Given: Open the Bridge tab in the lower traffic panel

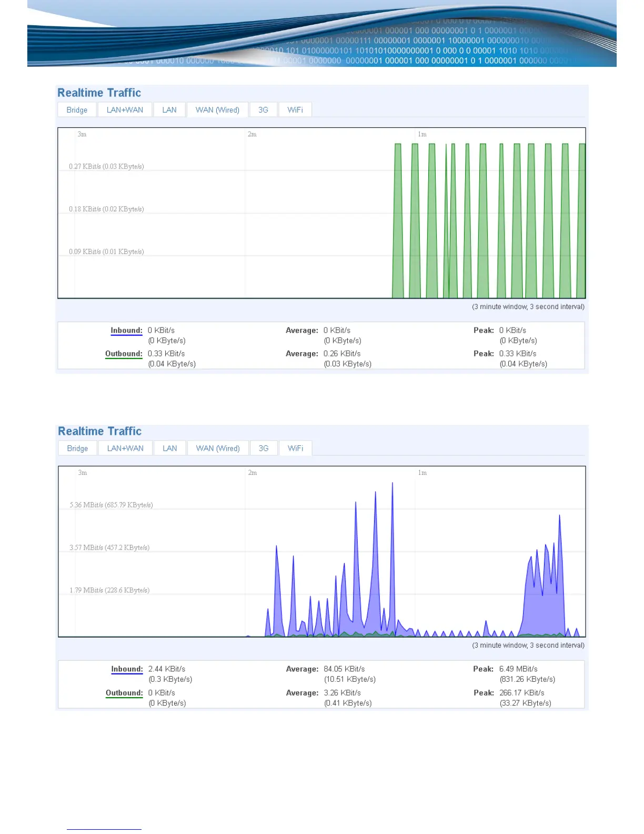Looking at the screenshot, I should click(x=77, y=449).
